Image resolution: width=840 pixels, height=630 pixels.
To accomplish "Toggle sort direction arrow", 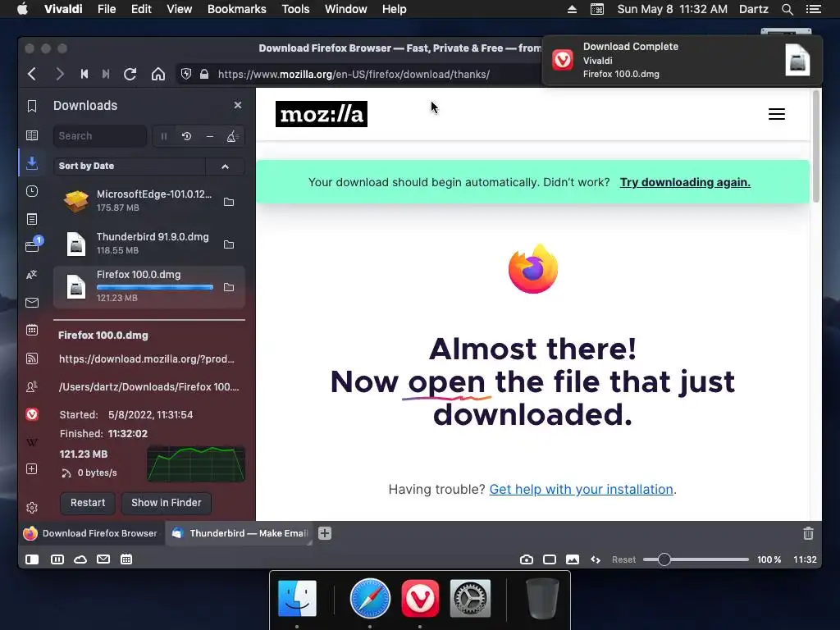I will point(225,166).
